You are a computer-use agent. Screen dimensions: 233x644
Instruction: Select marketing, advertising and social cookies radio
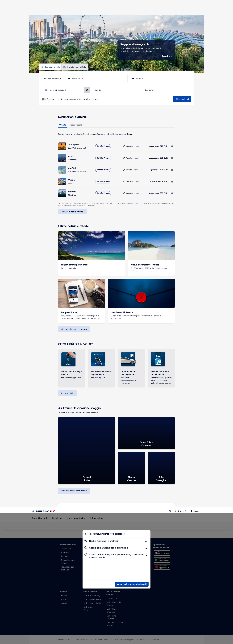86,554
